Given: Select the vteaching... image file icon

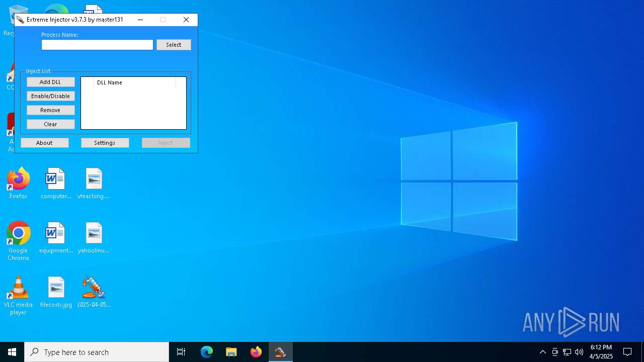Looking at the screenshot, I should point(94,184).
